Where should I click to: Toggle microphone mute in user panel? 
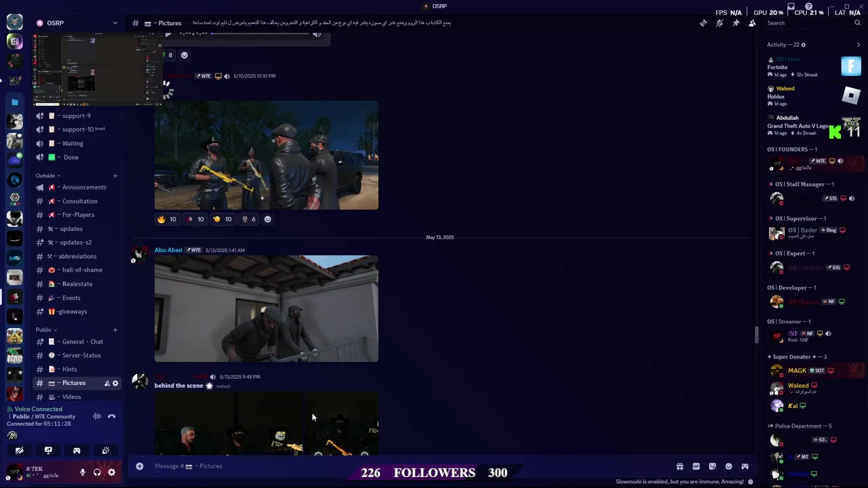83,472
